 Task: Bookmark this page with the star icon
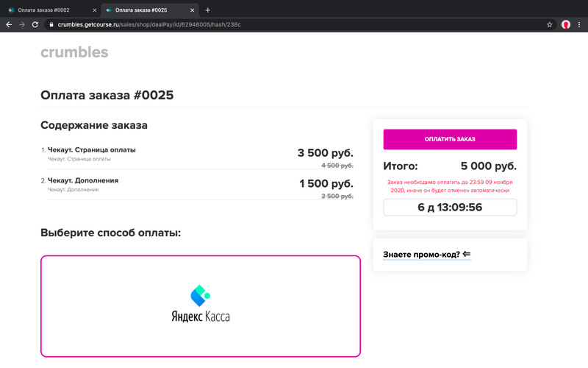pyautogui.click(x=549, y=24)
